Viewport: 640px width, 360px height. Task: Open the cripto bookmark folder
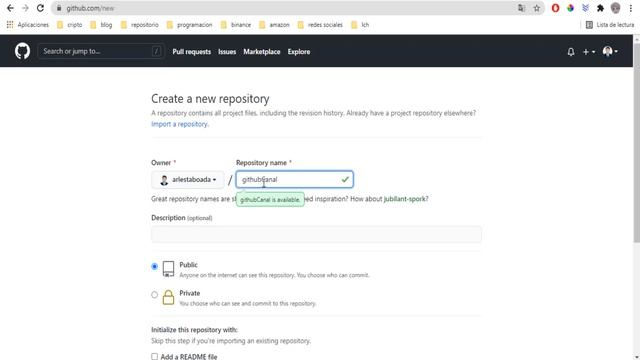click(x=70, y=25)
